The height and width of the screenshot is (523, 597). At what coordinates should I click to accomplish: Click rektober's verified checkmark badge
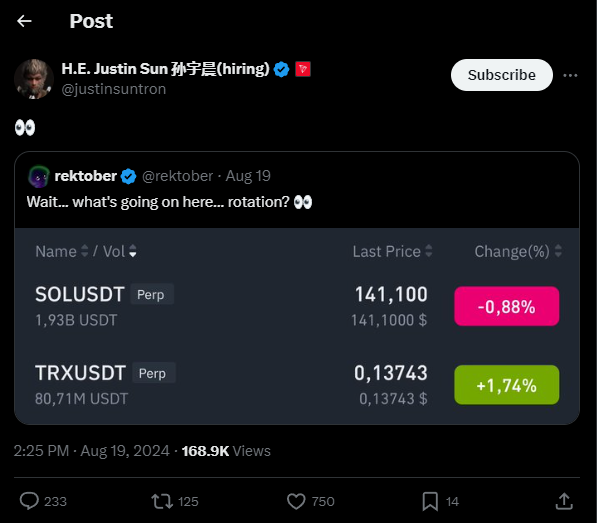pos(128,176)
